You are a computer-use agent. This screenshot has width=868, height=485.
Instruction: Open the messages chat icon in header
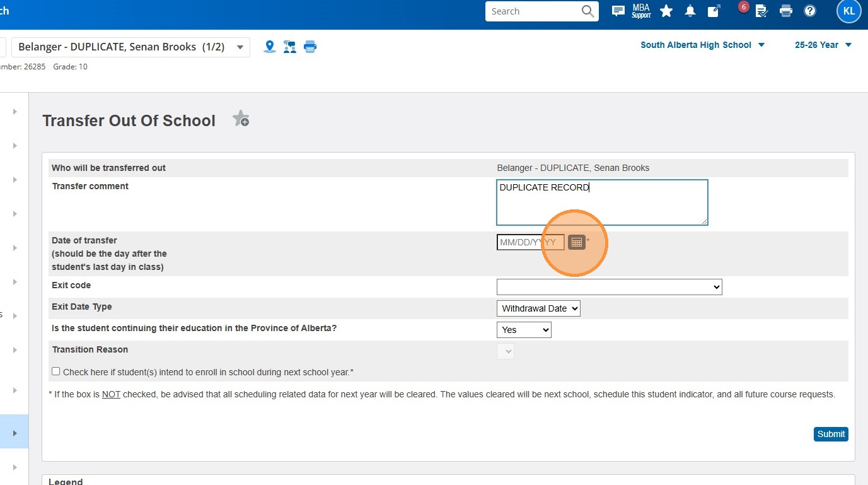tap(618, 11)
